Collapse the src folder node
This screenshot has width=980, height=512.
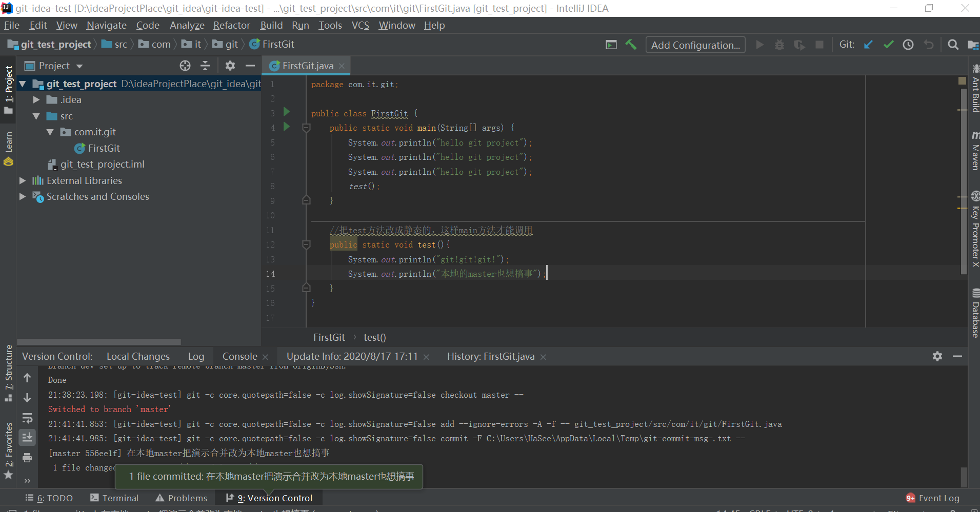point(36,116)
